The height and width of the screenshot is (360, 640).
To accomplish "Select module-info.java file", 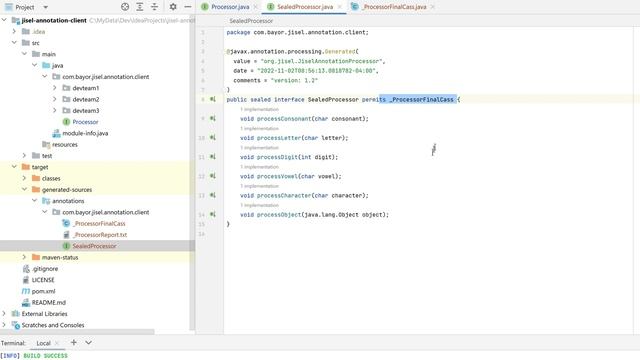I will [85, 133].
